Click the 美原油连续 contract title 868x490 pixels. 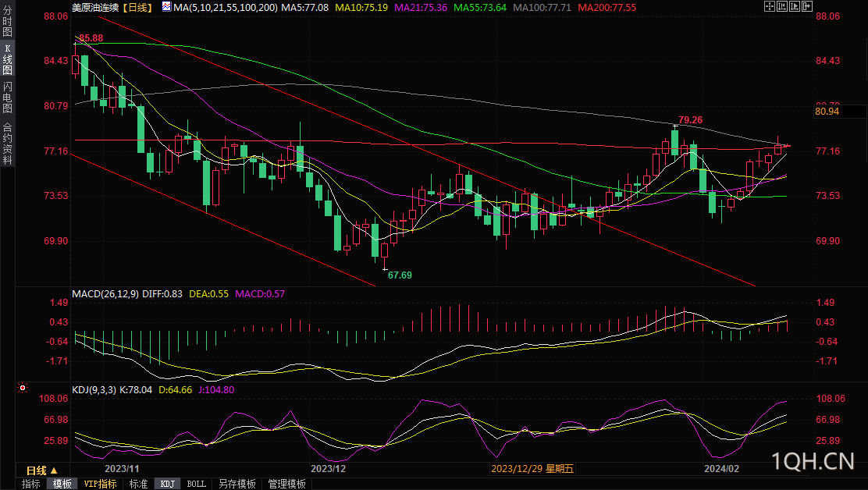point(95,7)
